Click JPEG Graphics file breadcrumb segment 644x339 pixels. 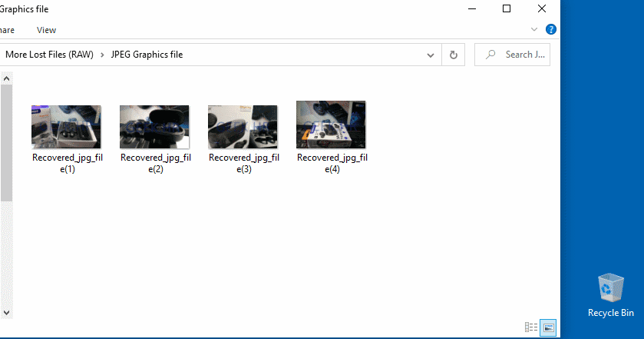coord(147,55)
